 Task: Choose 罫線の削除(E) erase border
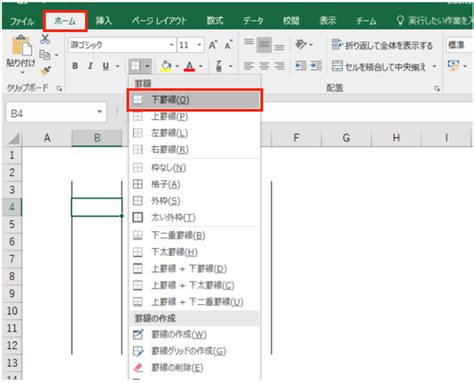point(195,368)
